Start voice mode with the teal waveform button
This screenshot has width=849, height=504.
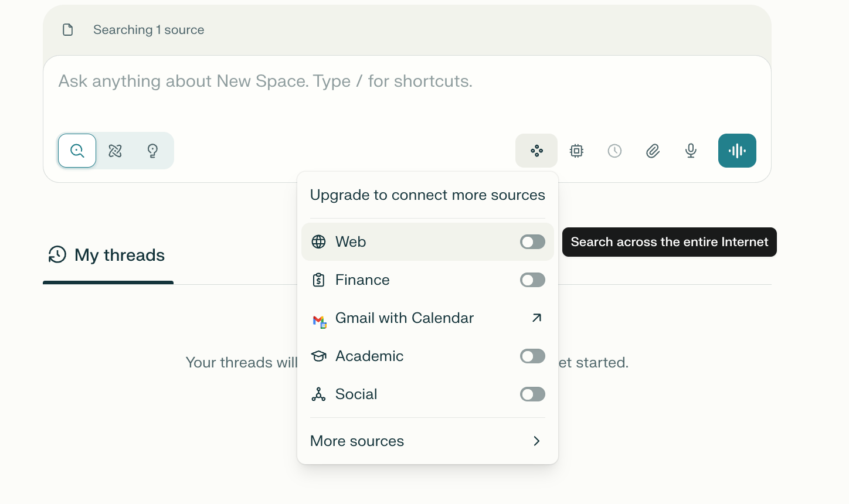coord(737,151)
